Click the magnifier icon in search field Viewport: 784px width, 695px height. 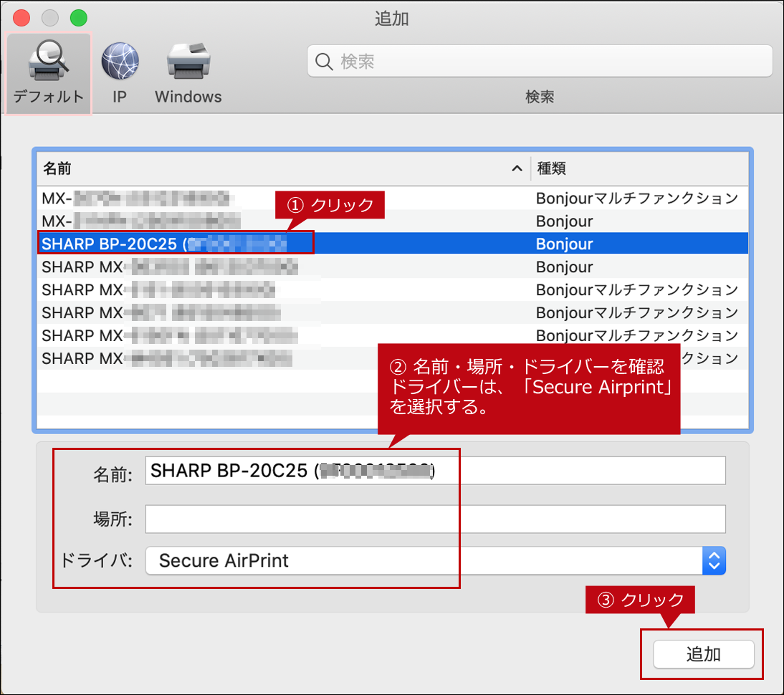[323, 62]
